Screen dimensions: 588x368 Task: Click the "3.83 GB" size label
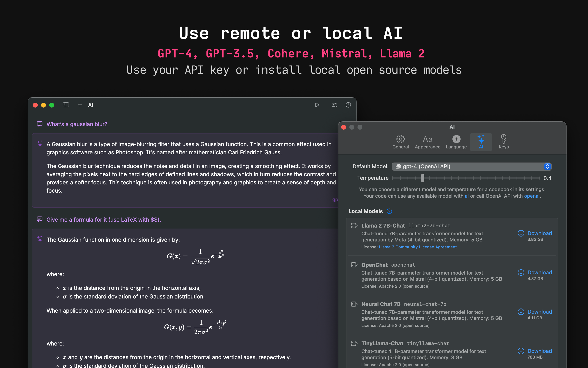pos(535,239)
